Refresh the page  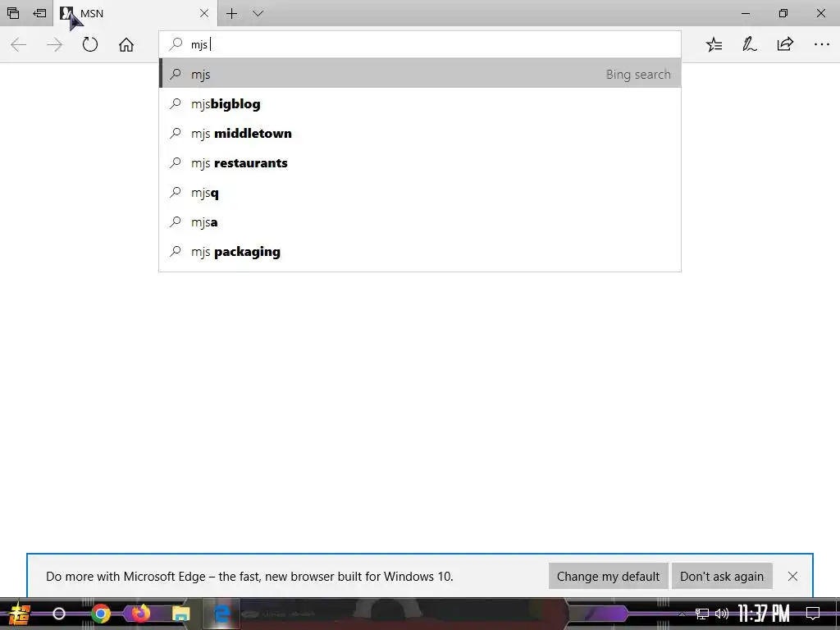point(90,44)
